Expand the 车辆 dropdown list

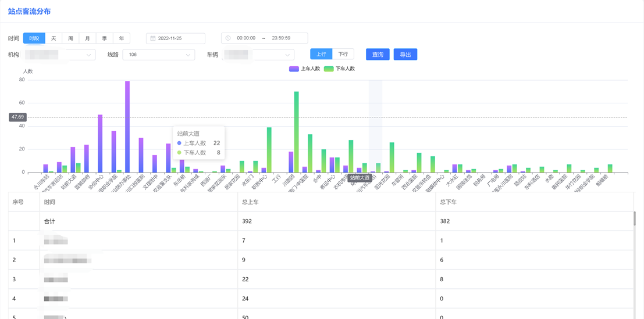pos(287,55)
